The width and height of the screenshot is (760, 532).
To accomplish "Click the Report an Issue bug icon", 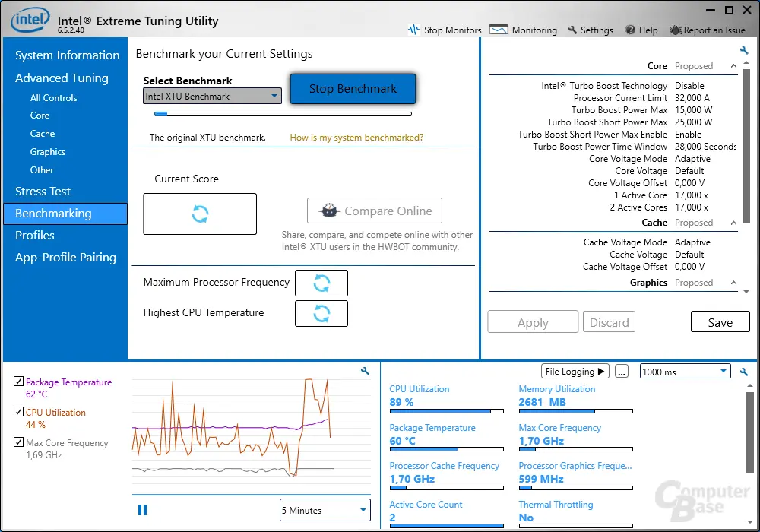I will coord(675,30).
